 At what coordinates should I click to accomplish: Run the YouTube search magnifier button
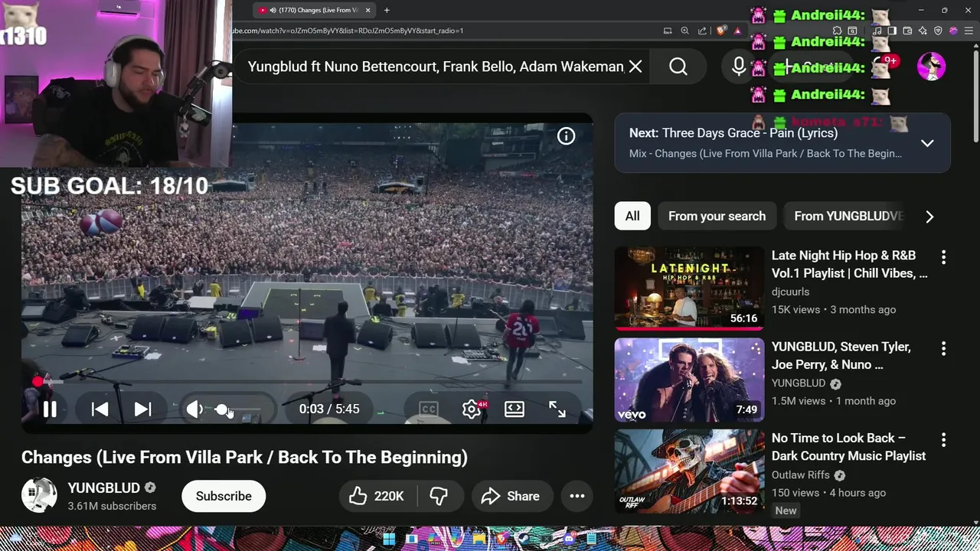(678, 67)
